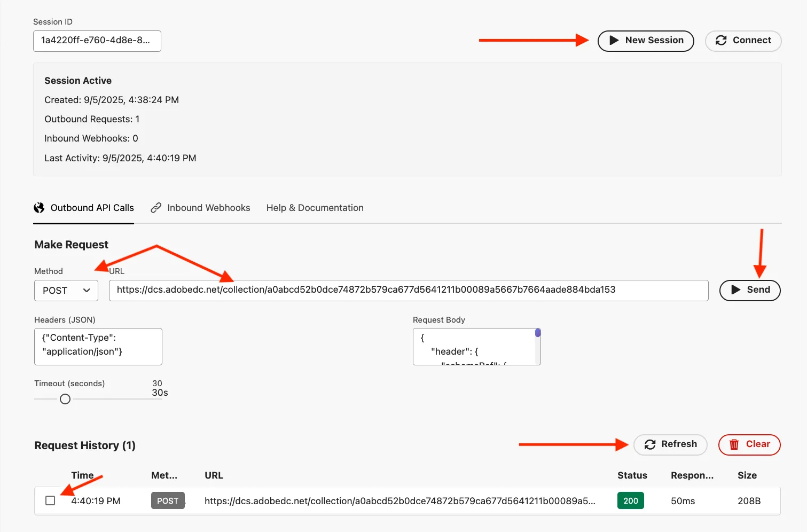Click the Size column header

coord(747,475)
